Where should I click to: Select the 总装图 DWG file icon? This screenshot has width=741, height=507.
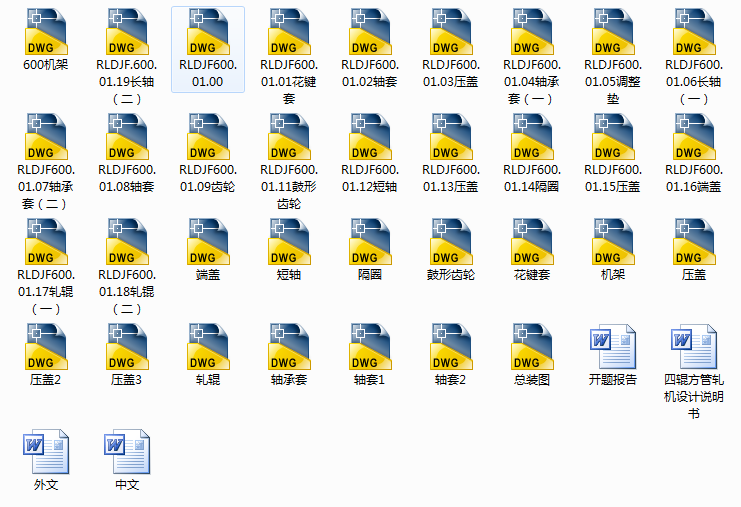(532, 346)
